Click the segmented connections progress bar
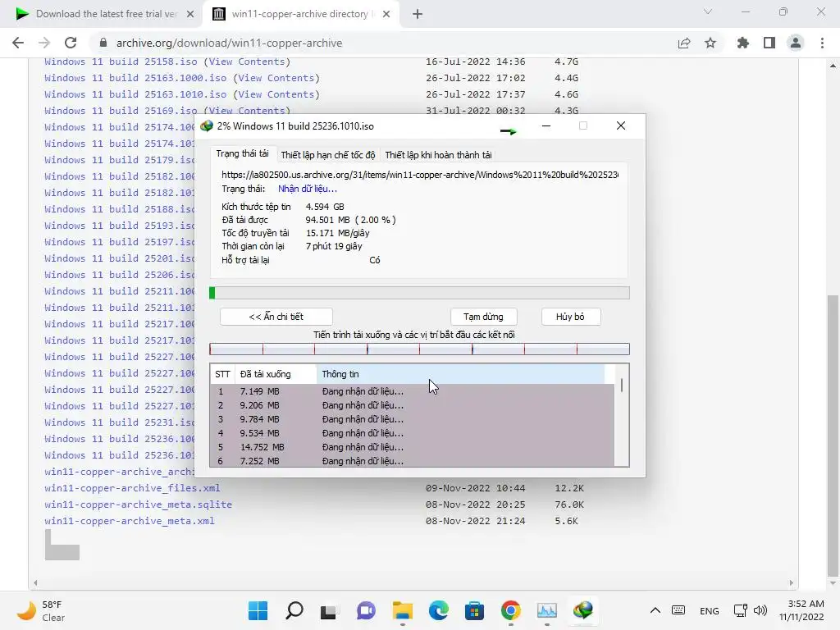This screenshot has height=630, width=840. [x=419, y=349]
